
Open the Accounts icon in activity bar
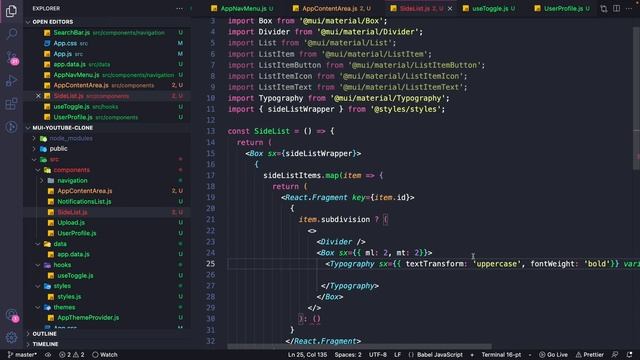click(11, 315)
